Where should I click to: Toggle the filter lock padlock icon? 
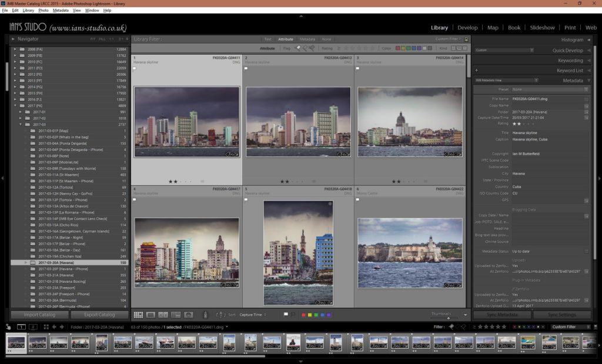[466, 39]
